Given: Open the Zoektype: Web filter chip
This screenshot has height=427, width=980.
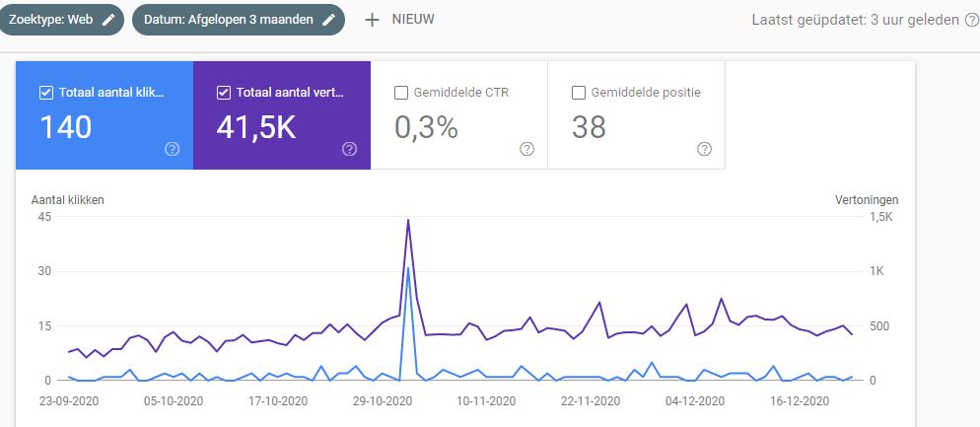Looking at the screenshot, I should pos(60,20).
